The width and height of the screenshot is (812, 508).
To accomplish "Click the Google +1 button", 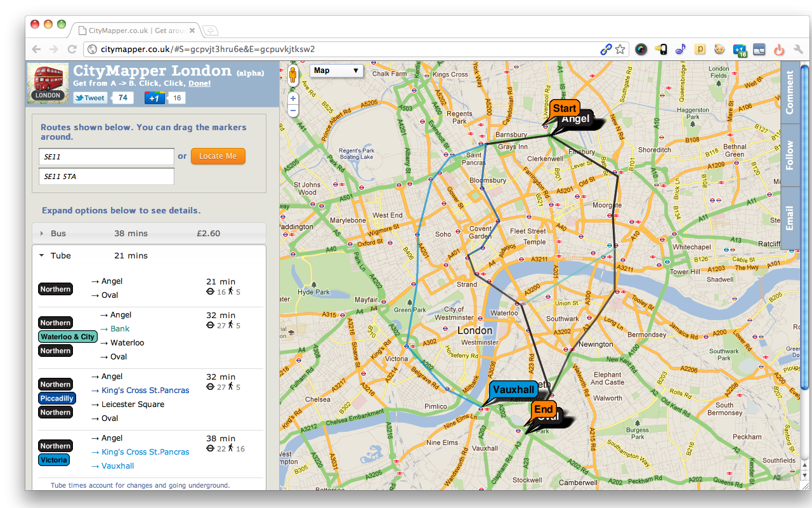I will coord(155,98).
